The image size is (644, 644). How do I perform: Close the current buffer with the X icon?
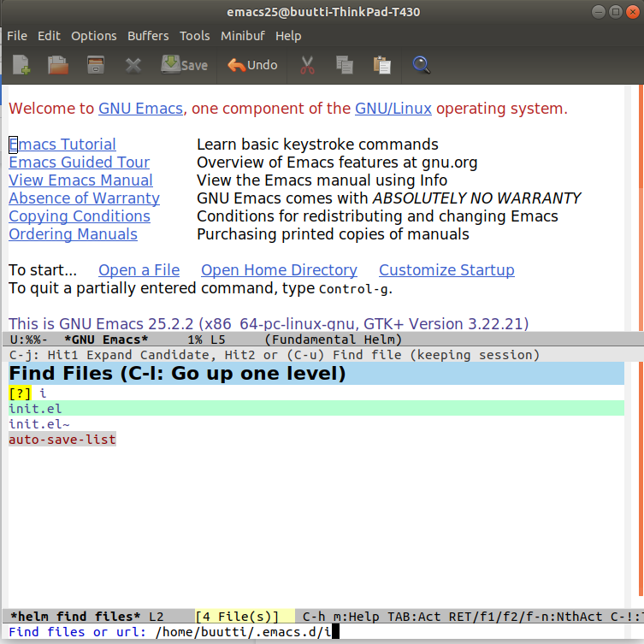point(133,65)
